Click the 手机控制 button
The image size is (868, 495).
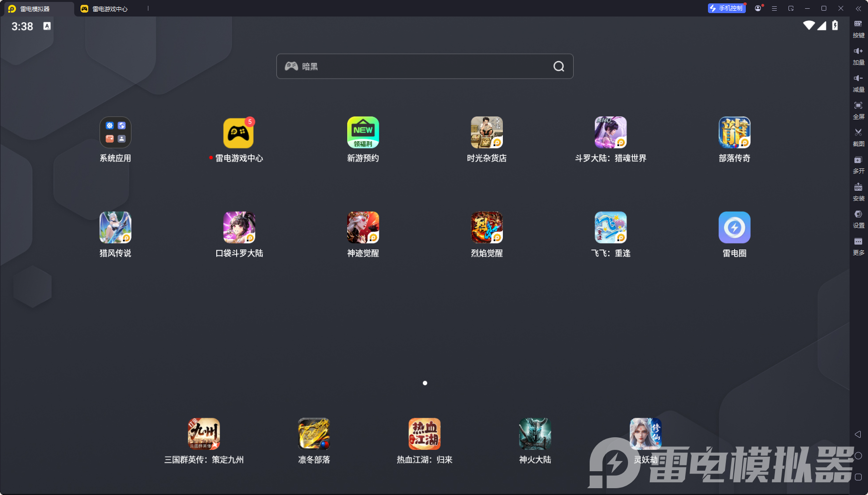726,8
